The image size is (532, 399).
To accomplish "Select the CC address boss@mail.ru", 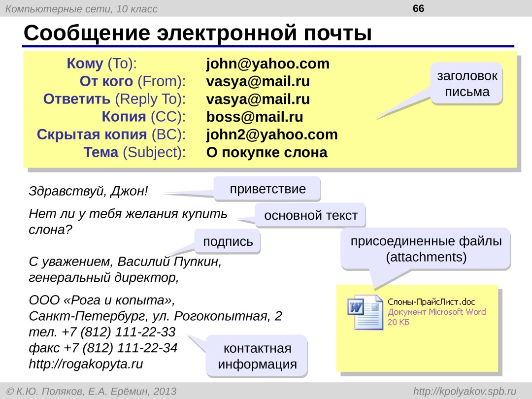I will 255,117.
